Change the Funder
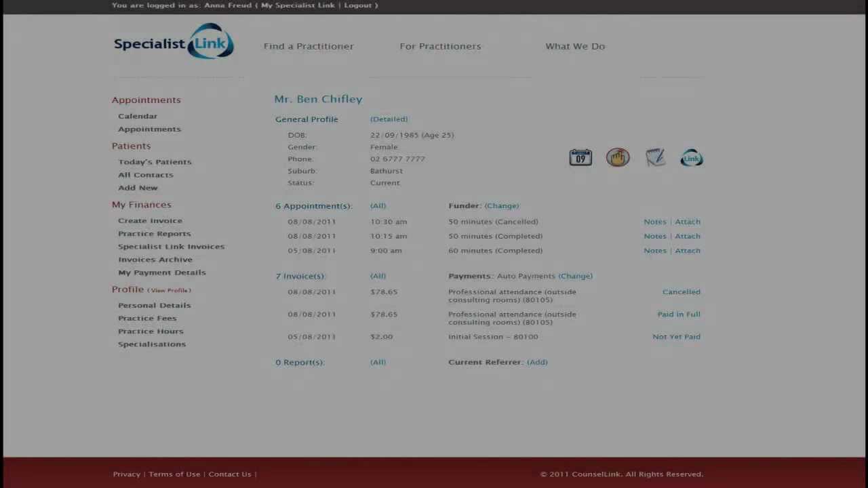 502,206
